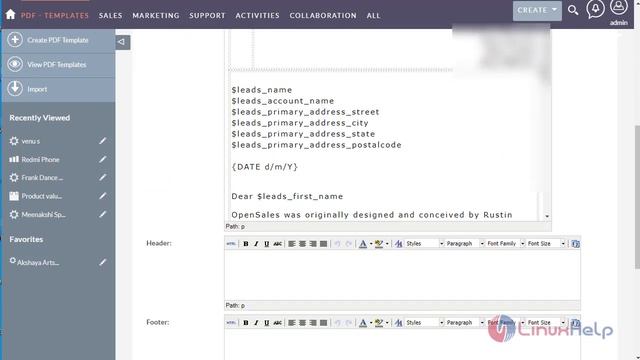Viewport: 640px width, 360px height.
Task: Align right in Header editor toolbar
Action: point(313,244)
